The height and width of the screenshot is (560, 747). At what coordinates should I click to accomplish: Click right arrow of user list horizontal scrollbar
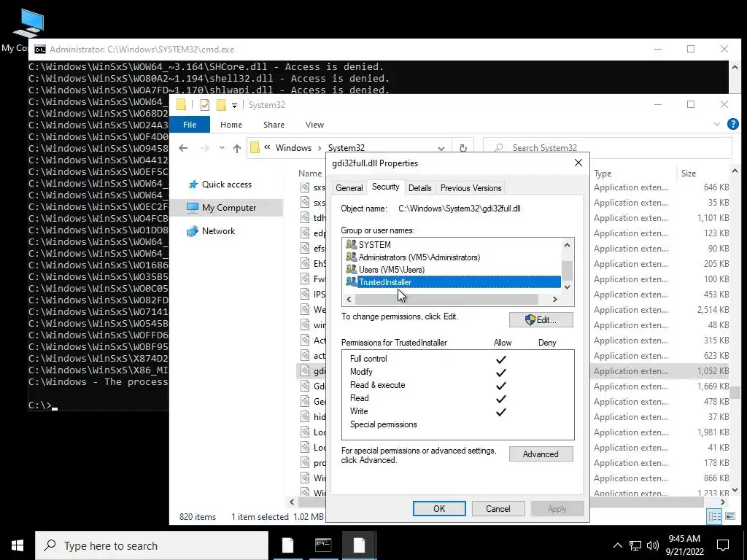(x=554, y=299)
